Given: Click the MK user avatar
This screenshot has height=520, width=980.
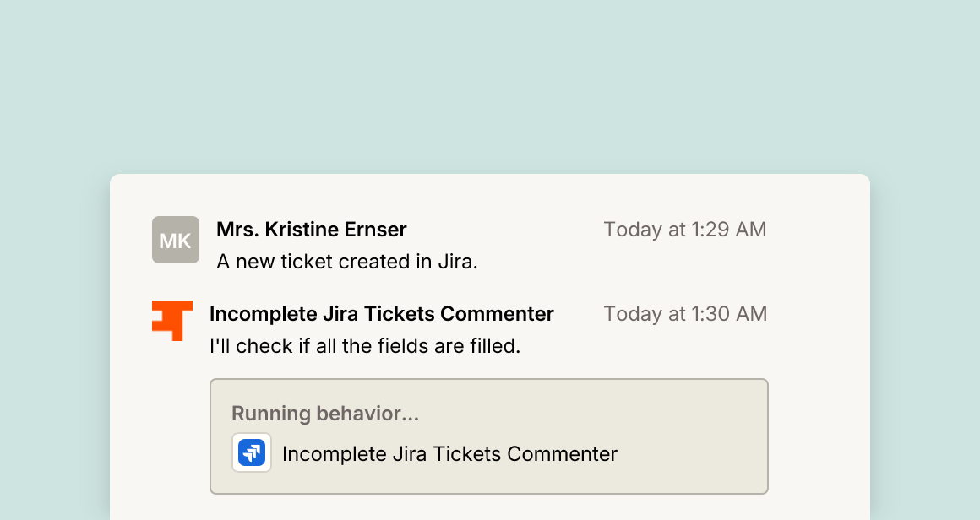Looking at the screenshot, I should pos(176,240).
